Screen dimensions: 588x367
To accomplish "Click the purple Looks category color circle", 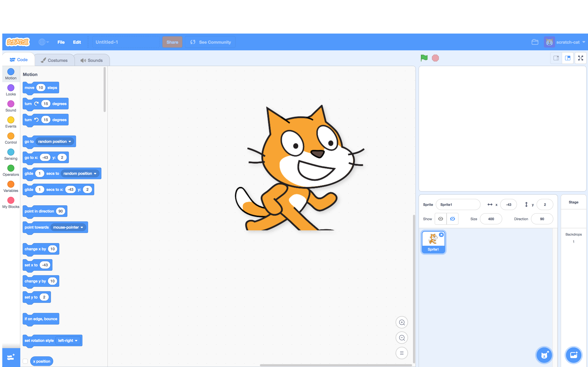I will click(x=11, y=88).
